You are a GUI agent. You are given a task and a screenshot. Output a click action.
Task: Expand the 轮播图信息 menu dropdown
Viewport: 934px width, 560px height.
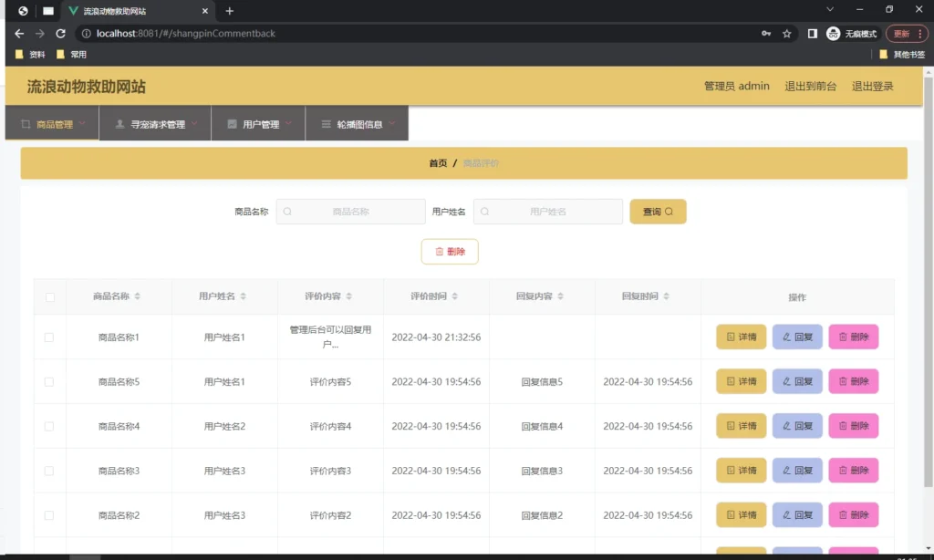coord(356,122)
